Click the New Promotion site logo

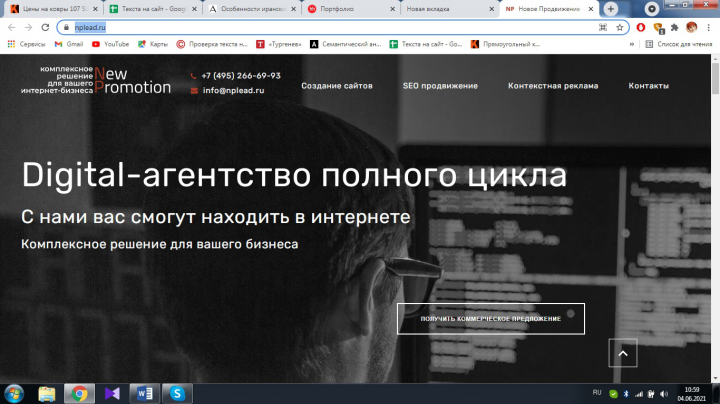[96, 80]
